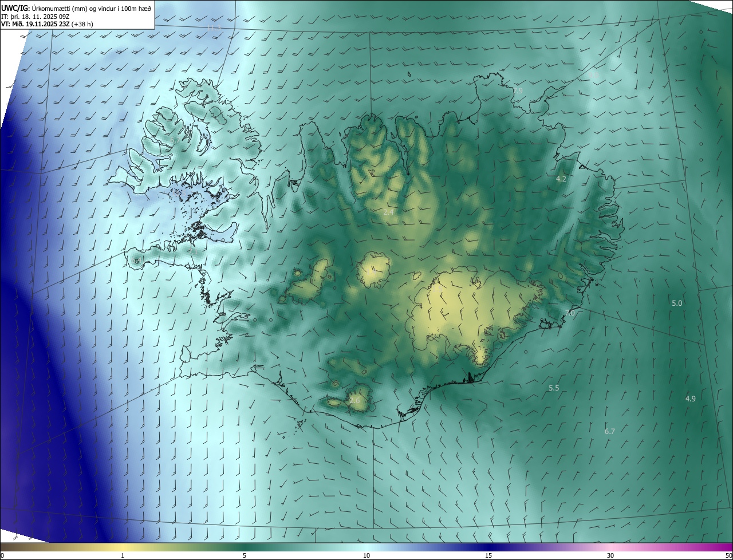Click the colorbar tick label 50
733x560 pixels.
pyautogui.click(x=728, y=555)
